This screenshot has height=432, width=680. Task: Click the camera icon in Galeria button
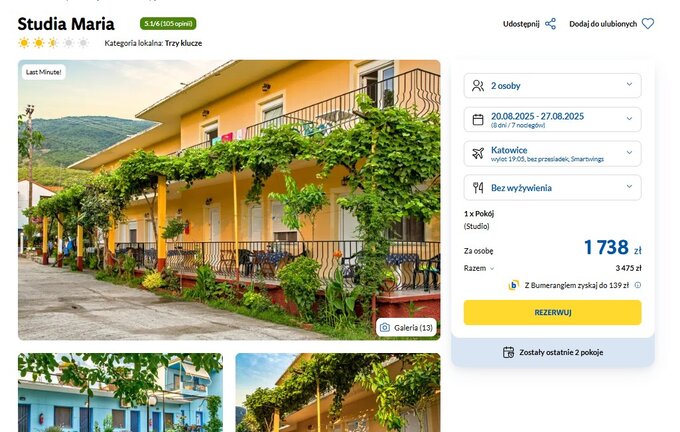click(385, 327)
